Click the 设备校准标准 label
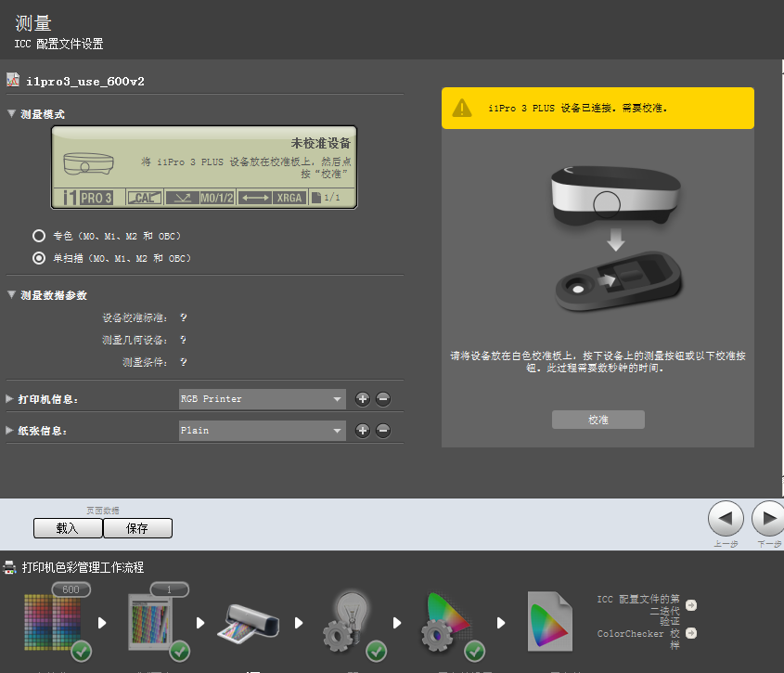 [x=135, y=317]
